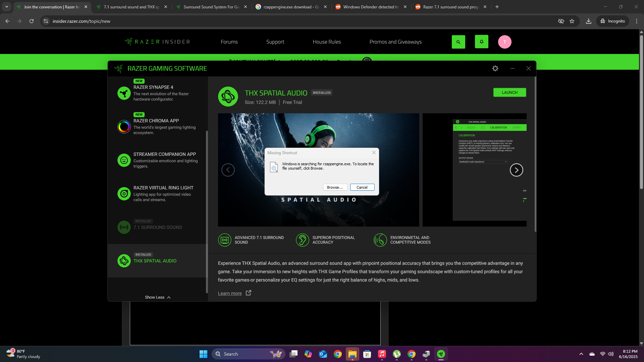Collapse app list with Show Less

coord(158,297)
